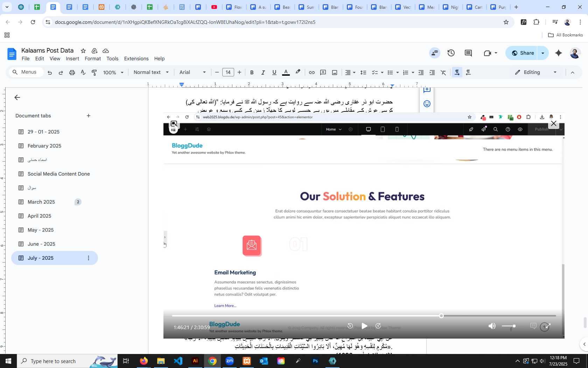Toggle right-to-left text direction

[468, 73]
